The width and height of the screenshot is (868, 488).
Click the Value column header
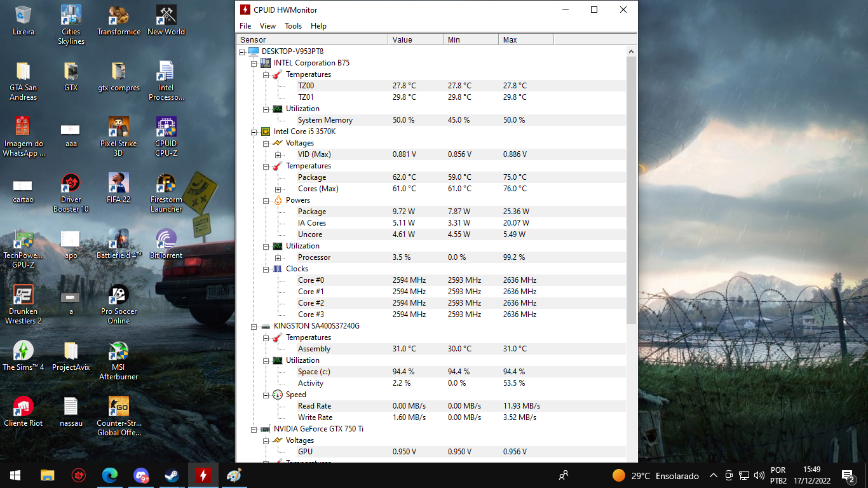(416, 39)
